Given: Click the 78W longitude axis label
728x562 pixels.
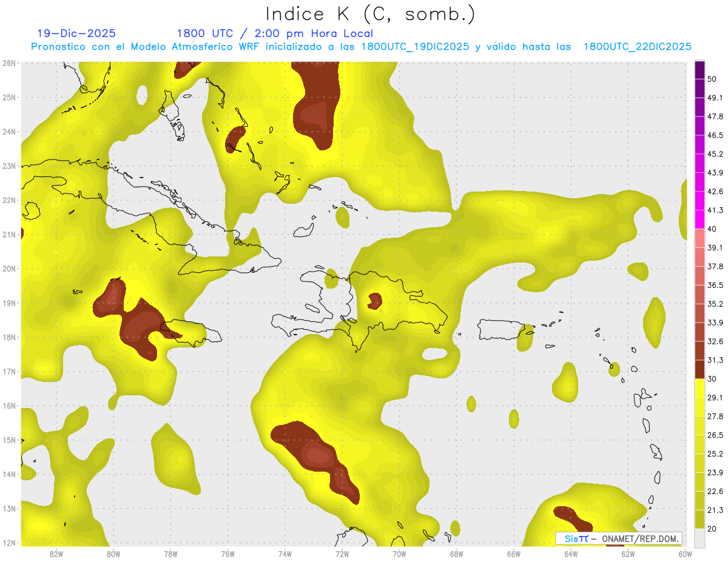Looking at the screenshot, I should point(170,554).
